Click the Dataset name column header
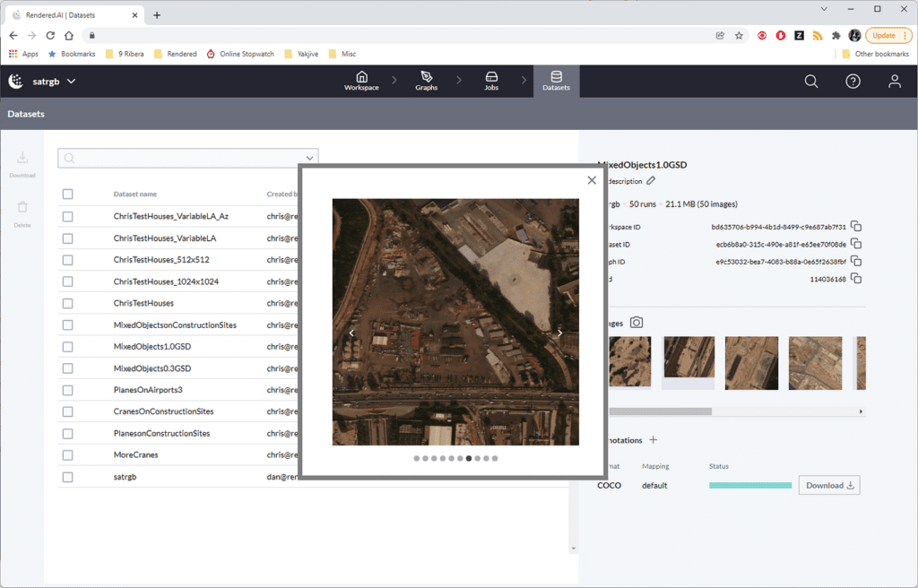Screen dimensions: 918x588 tap(135, 194)
